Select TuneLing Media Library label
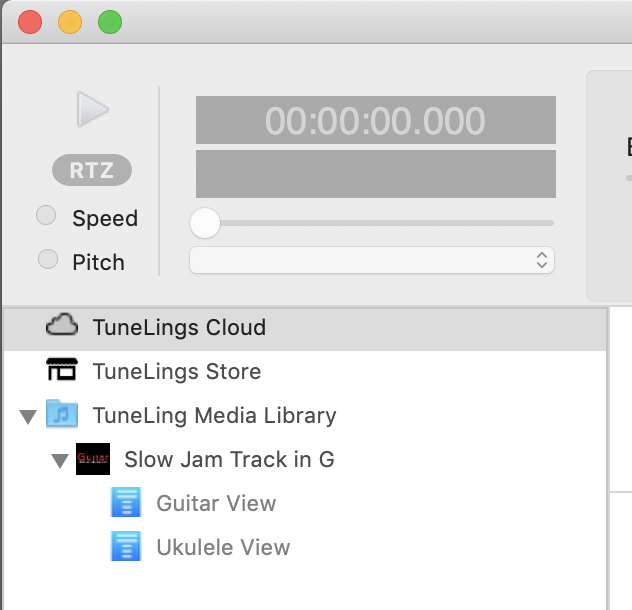Image resolution: width=632 pixels, height=610 pixels. pyautogui.click(x=214, y=415)
